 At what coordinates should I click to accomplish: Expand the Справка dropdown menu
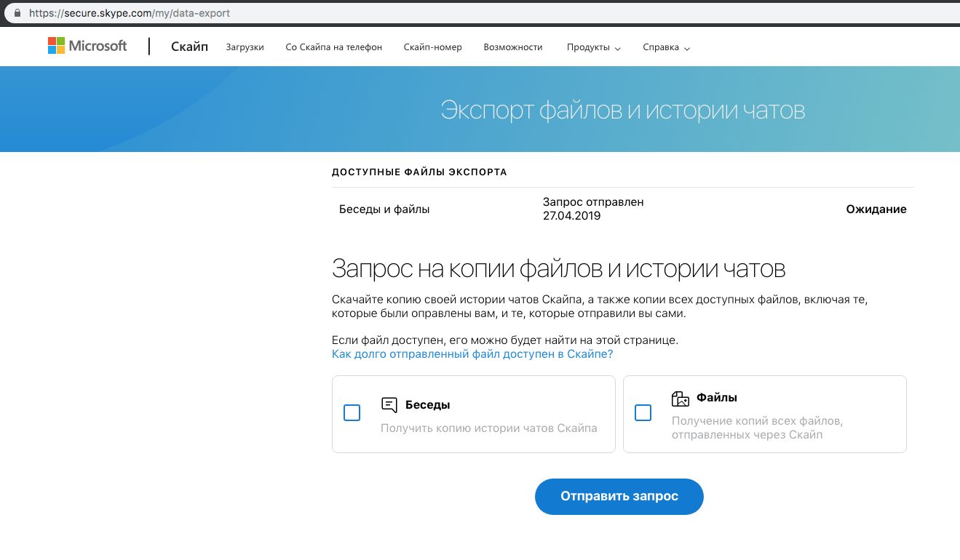click(667, 47)
